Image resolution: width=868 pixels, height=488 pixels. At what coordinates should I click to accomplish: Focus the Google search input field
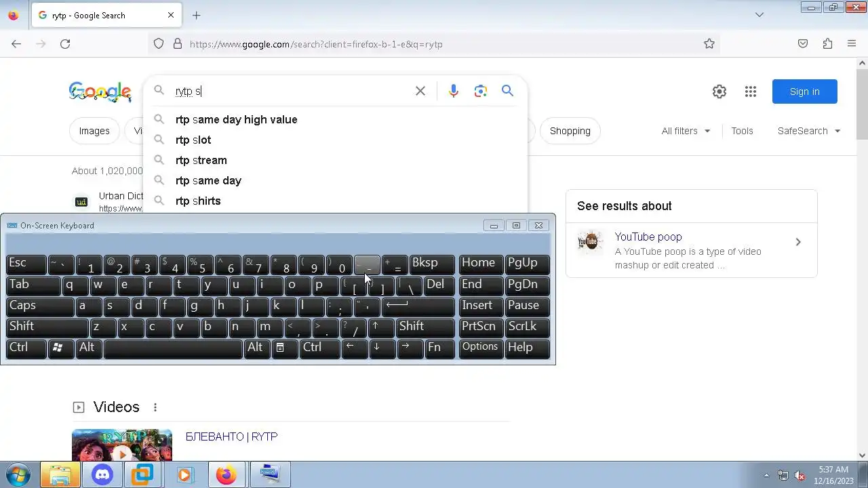pyautogui.click(x=292, y=91)
